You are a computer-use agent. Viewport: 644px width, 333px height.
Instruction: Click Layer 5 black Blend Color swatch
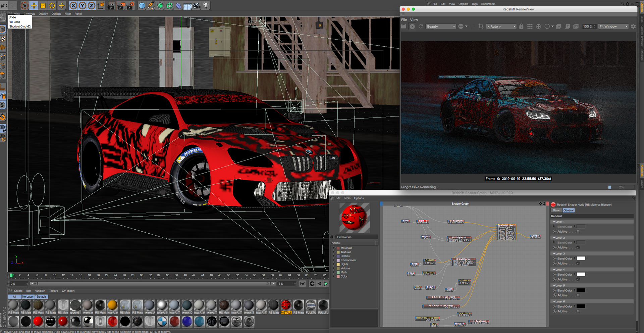(x=581, y=290)
